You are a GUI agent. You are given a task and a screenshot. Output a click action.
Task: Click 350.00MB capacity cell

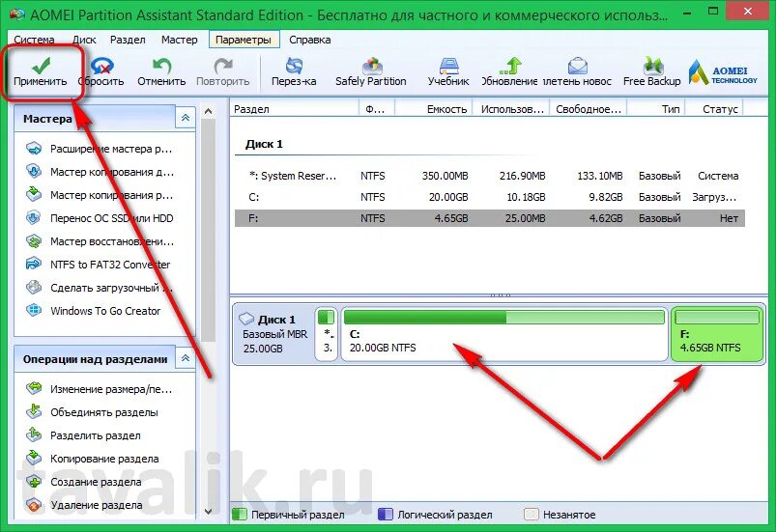[x=445, y=176]
